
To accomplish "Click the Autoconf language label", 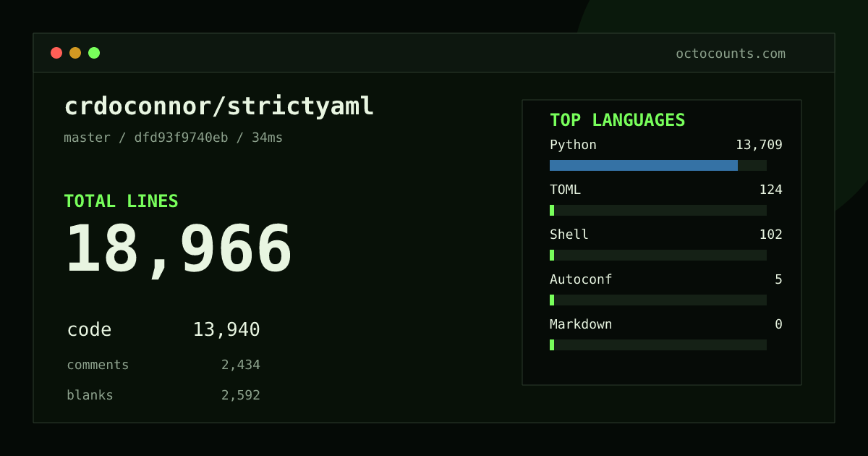I will [581, 279].
